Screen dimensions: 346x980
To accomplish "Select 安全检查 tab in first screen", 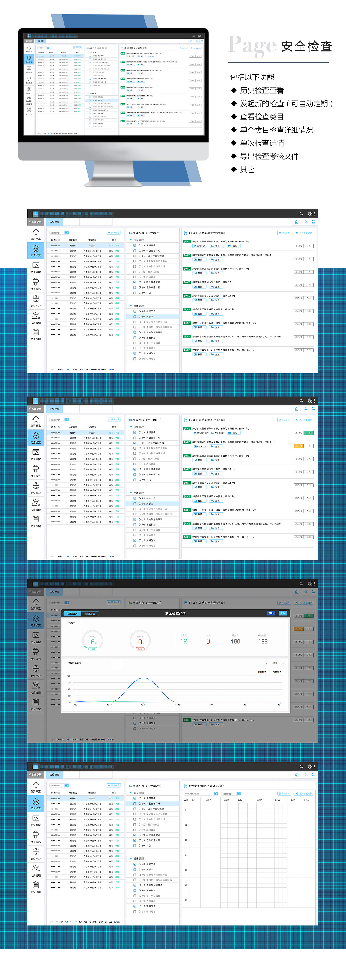I will (x=55, y=222).
